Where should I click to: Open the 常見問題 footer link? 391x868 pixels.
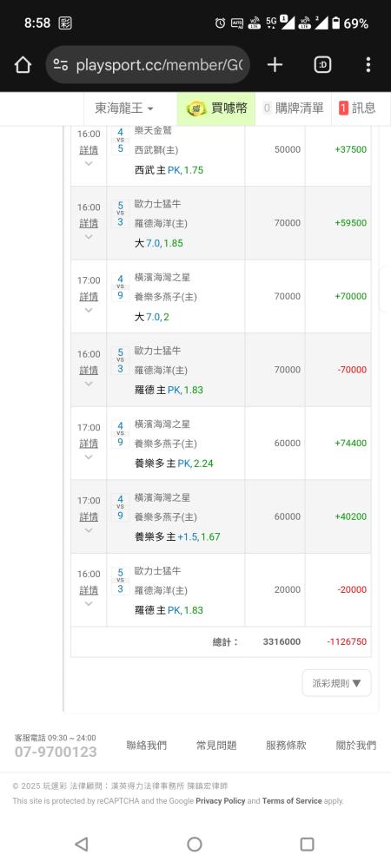[x=216, y=745]
